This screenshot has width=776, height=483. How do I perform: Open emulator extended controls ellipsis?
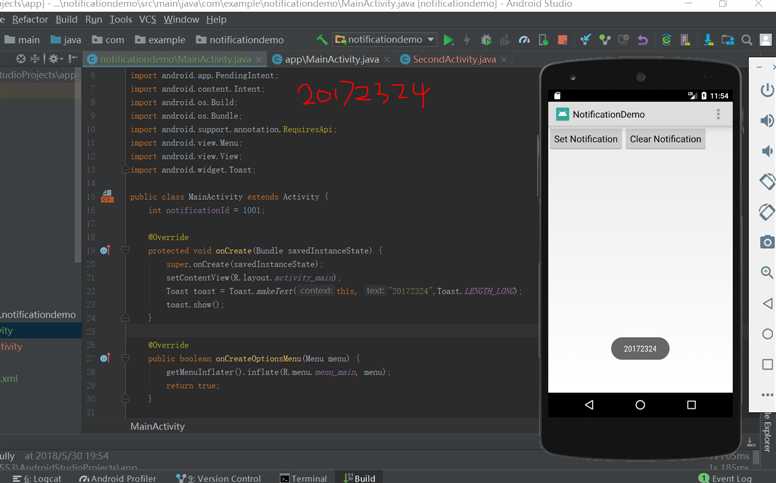(x=767, y=394)
